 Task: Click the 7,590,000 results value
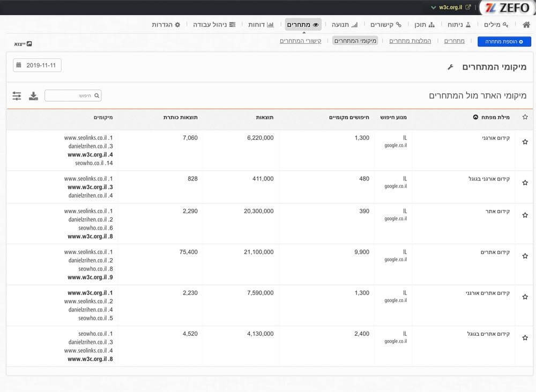[x=260, y=292]
